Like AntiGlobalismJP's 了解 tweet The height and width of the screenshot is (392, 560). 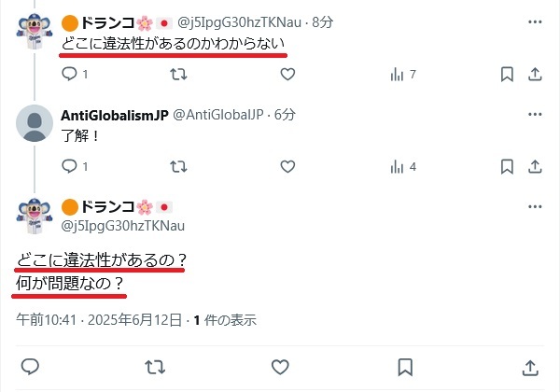[x=287, y=166]
